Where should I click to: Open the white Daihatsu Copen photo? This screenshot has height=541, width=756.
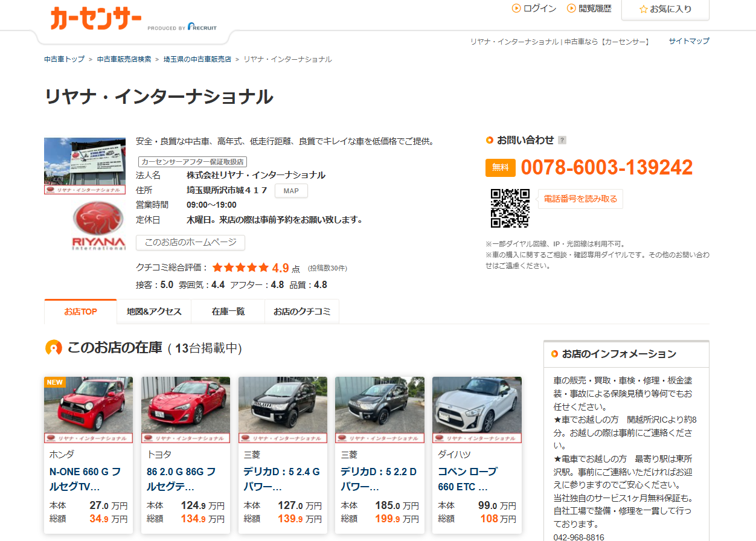click(477, 410)
